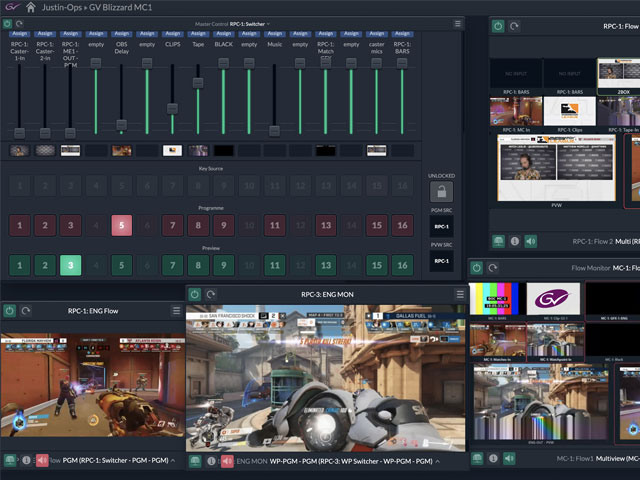Screen dimensions: 640x480
Task: Toggle power icon of Flow Monitor MC-1 panel
Action: tap(476, 268)
